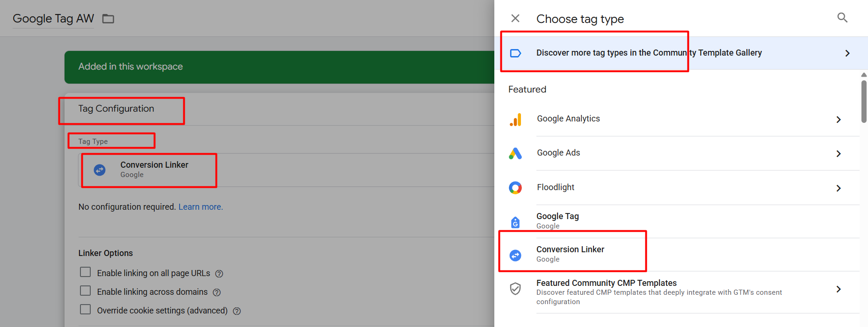Click the Floodlight ring icon
Screen dimensions: 868x327
click(515, 188)
